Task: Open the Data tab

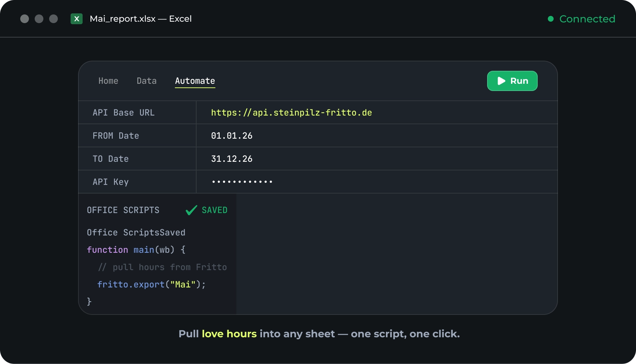Action: click(147, 81)
